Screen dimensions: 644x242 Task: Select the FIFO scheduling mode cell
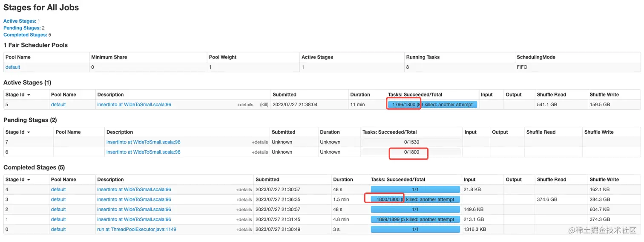(x=522, y=67)
